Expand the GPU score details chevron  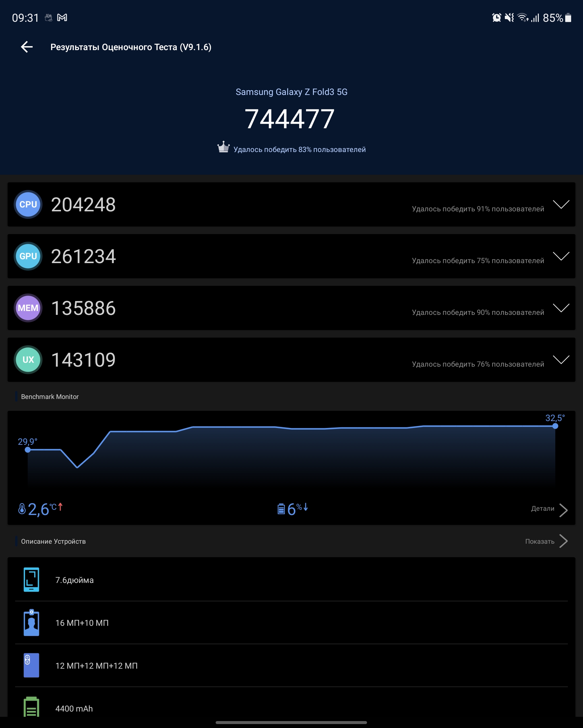coord(561,256)
